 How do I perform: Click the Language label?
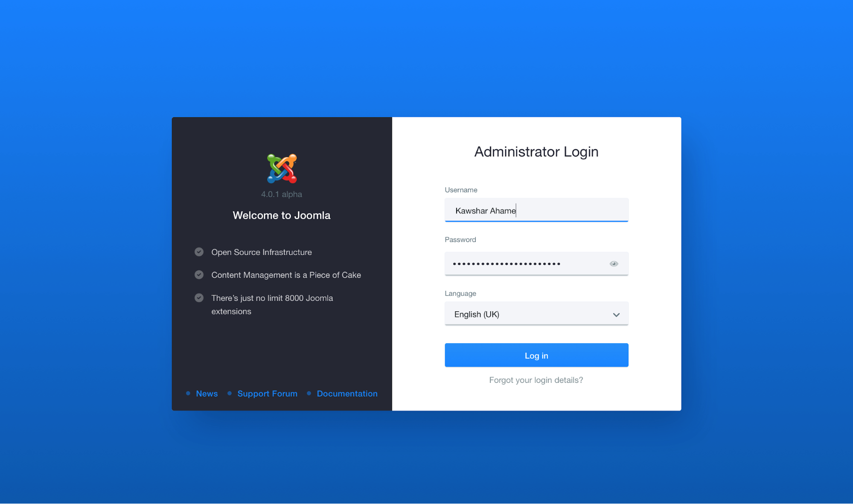coord(460,293)
